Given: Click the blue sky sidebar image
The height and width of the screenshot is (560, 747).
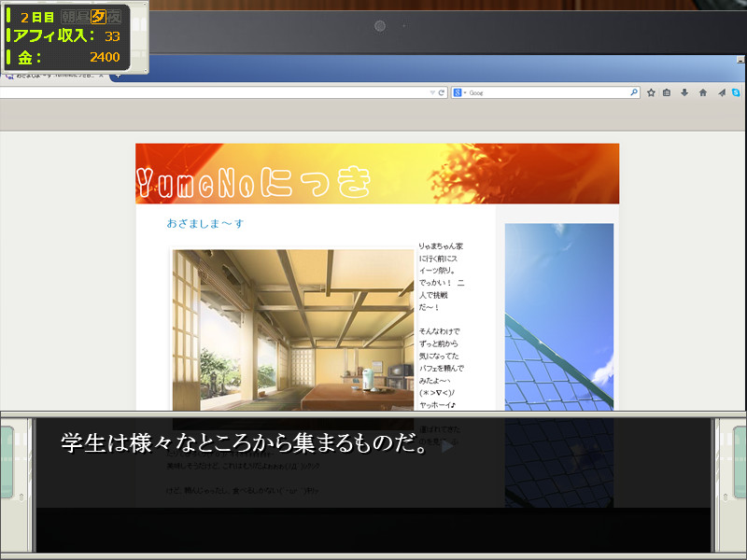Looking at the screenshot, I should [558, 317].
